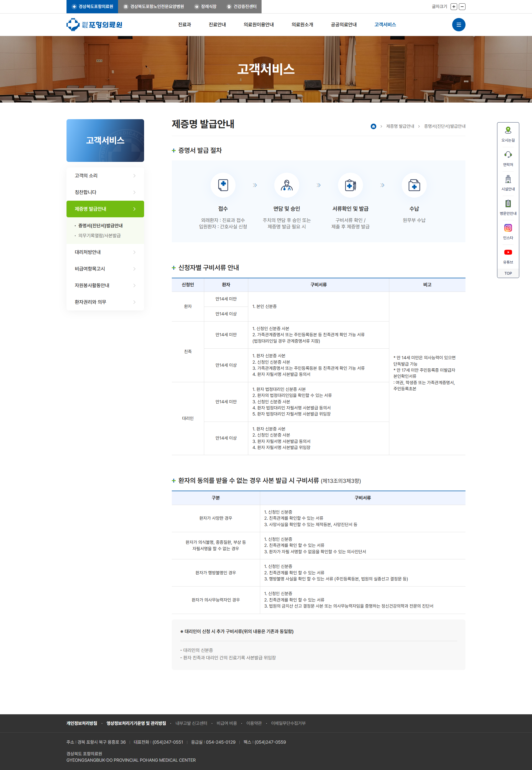This screenshot has height=770, width=532.
Task: Switch to 경상북도포항노인전문요양병원 top tab
Action: pyautogui.click(x=154, y=7)
